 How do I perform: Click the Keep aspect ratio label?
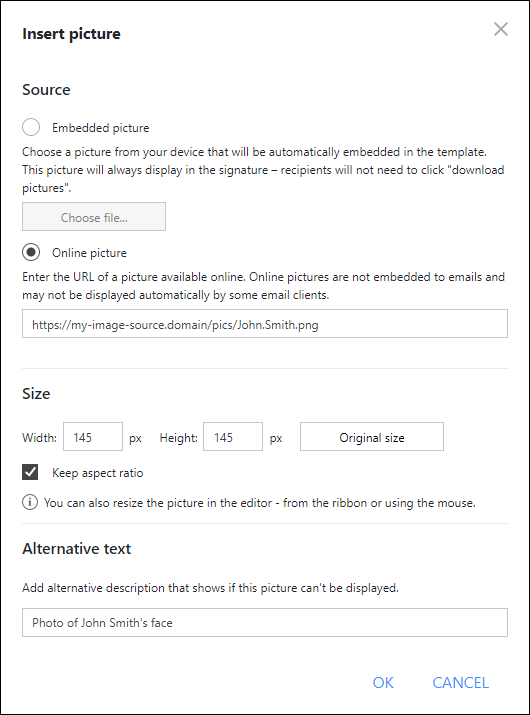[x=98, y=472]
